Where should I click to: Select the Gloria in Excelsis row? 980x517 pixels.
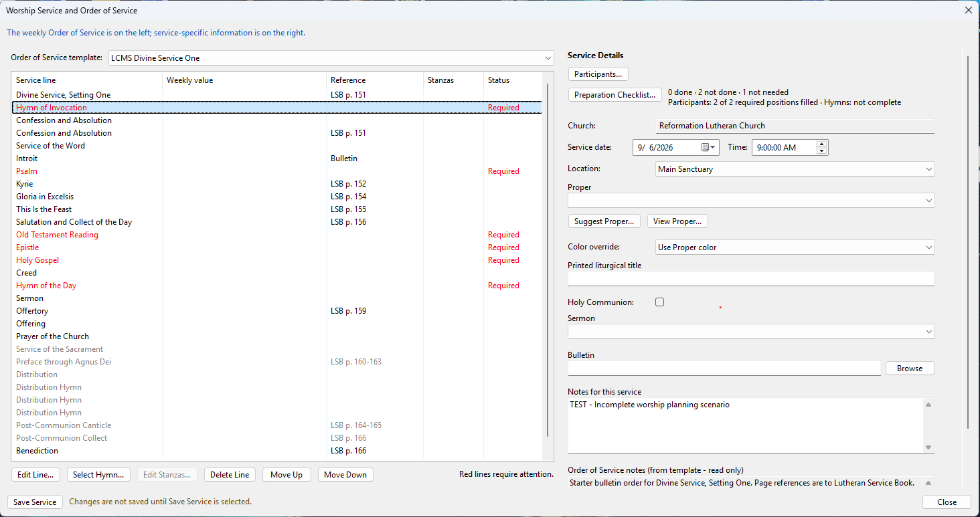point(277,197)
